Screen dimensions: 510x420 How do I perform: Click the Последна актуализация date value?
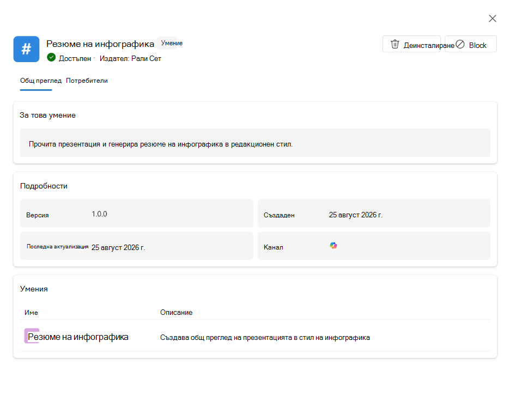[x=118, y=248]
